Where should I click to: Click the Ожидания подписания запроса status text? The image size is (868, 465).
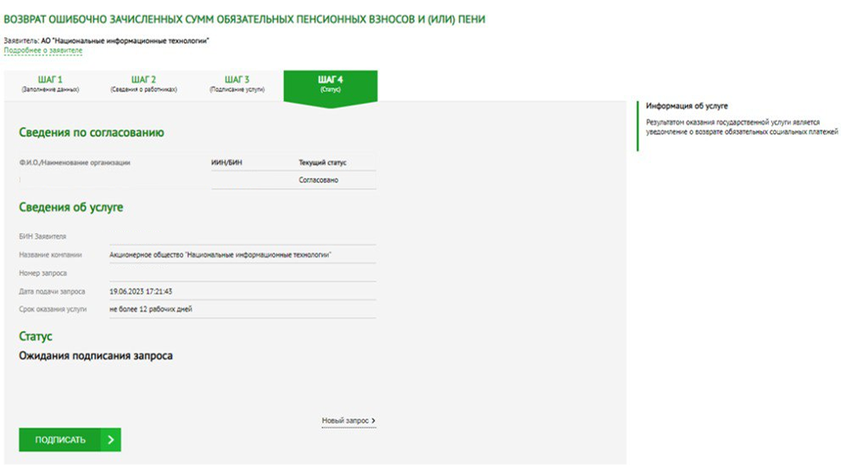(96, 356)
